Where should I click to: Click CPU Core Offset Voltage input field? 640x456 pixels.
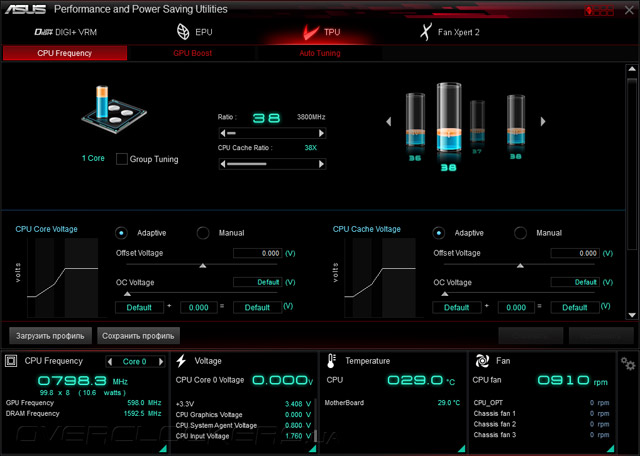click(257, 253)
